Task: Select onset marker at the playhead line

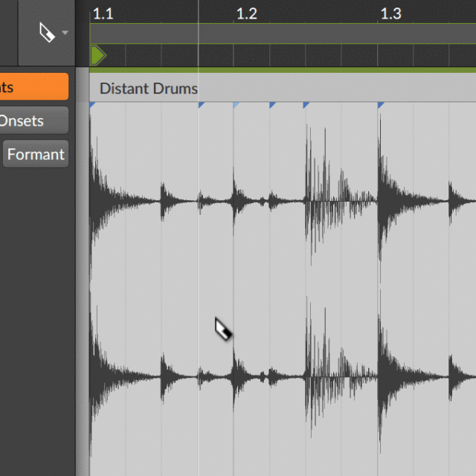Action: [x=201, y=105]
